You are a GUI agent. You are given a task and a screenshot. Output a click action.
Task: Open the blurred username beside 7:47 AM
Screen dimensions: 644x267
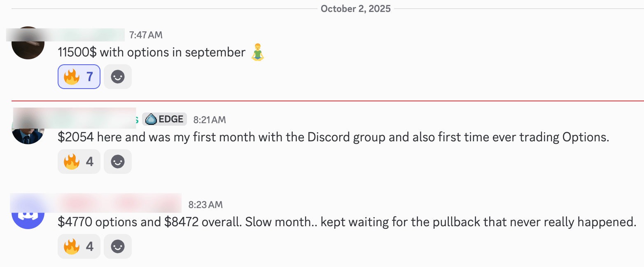[x=91, y=35]
